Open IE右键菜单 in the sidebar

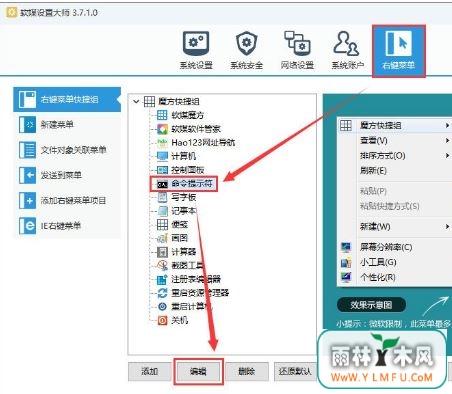pos(67,226)
